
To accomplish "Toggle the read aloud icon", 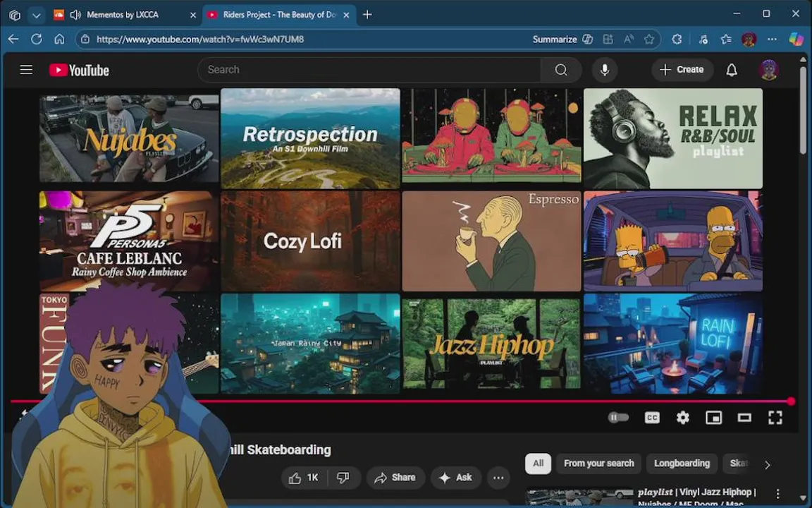I will pyautogui.click(x=629, y=39).
